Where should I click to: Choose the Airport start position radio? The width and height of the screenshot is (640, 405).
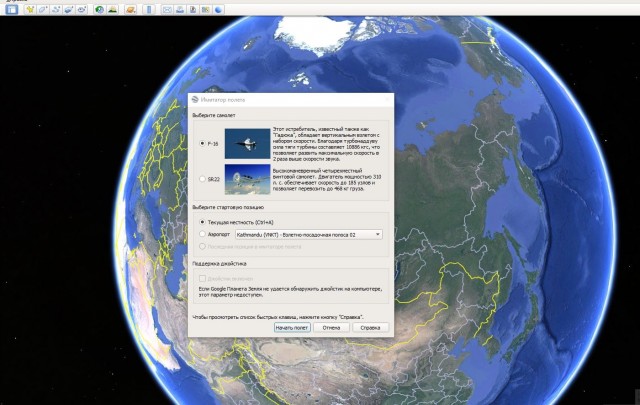coord(202,234)
